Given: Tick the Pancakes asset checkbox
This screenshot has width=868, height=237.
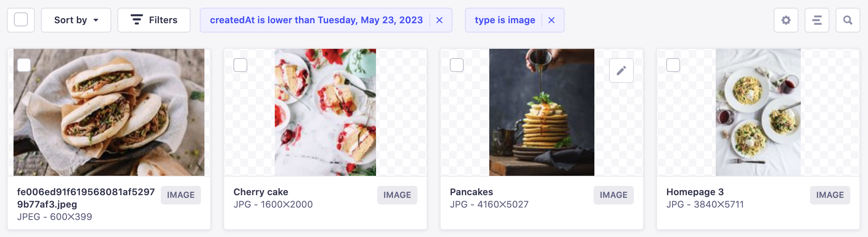Looking at the screenshot, I should coord(457,65).
